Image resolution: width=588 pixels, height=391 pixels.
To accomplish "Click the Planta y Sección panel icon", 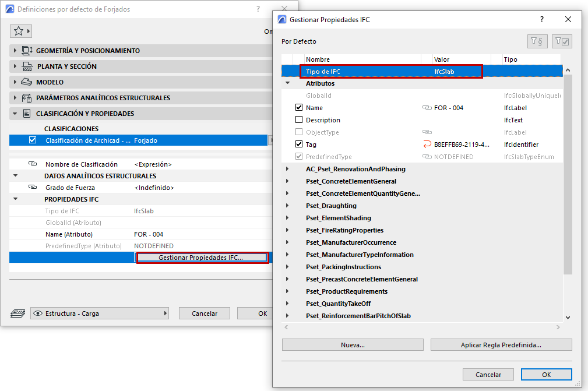I will point(27,66).
